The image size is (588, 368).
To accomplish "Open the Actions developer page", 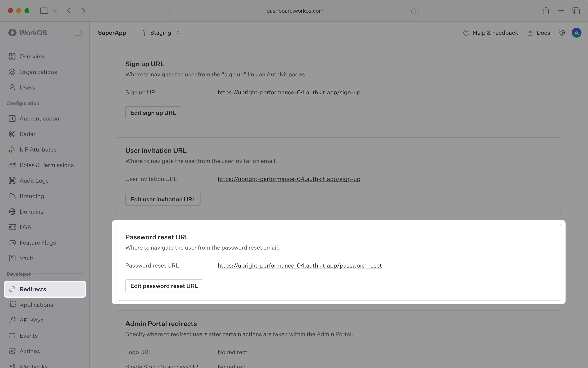I will click(30, 351).
